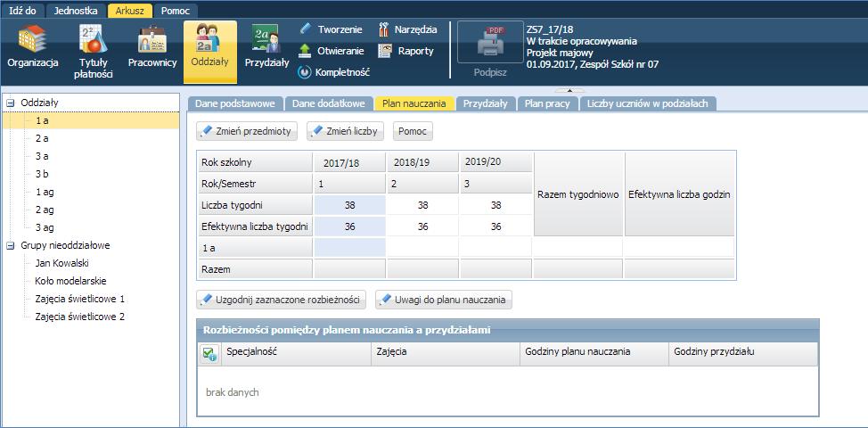Open the Jednostka menu tab
The height and width of the screenshot is (428, 868).
pyautogui.click(x=76, y=11)
